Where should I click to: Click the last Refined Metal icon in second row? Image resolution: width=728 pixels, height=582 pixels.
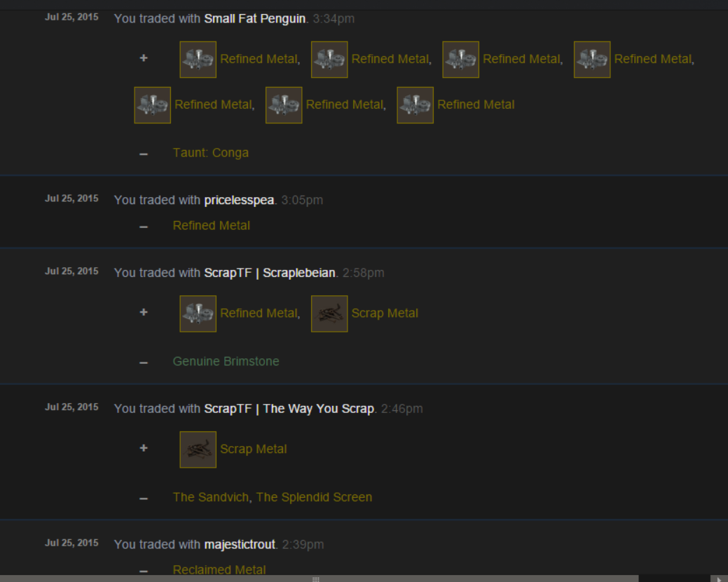pos(415,105)
